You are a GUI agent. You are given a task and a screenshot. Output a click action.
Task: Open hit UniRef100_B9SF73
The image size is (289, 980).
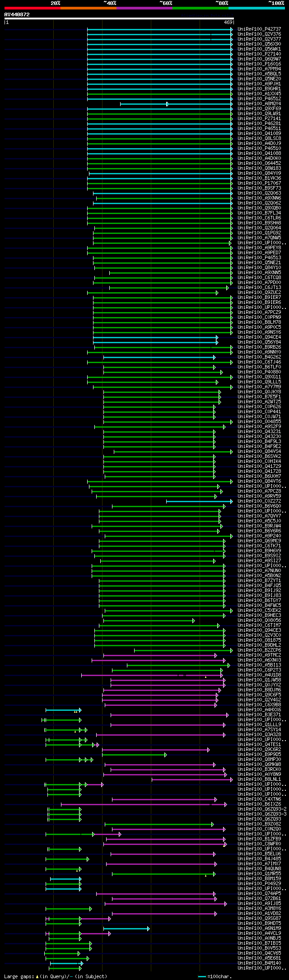[259, 188]
